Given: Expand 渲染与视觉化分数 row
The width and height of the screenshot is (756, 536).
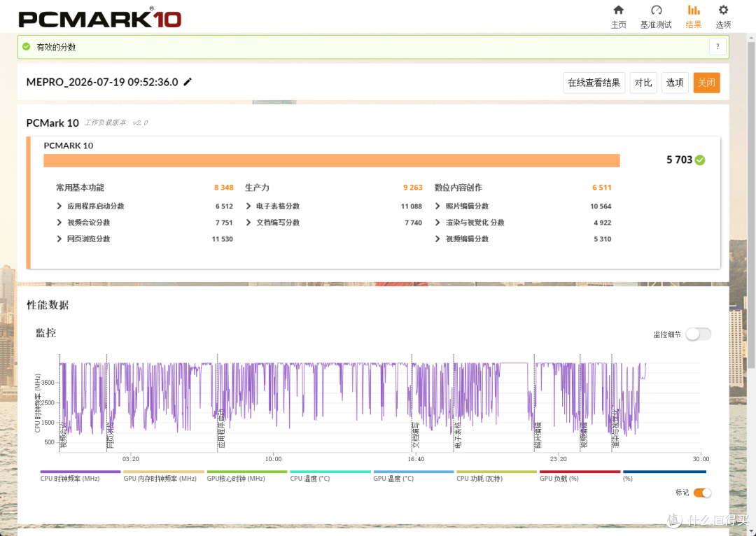Looking at the screenshot, I should (437, 223).
